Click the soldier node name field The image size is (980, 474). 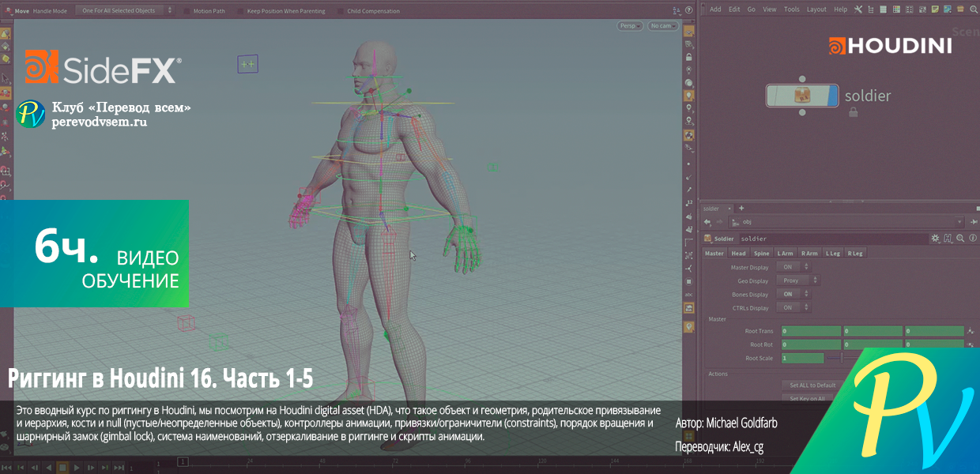pyautogui.click(x=832, y=239)
